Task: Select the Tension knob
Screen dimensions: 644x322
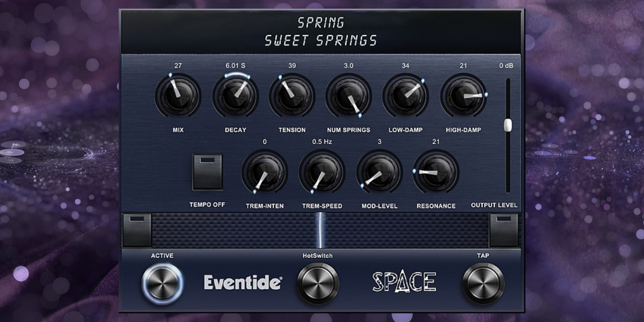Action: point(292,96)
